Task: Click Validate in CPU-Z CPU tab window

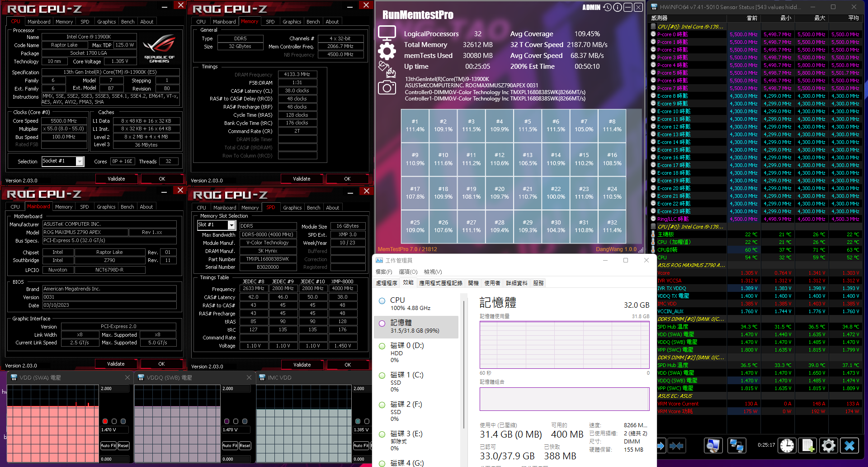Action: [x=116, y=179]
